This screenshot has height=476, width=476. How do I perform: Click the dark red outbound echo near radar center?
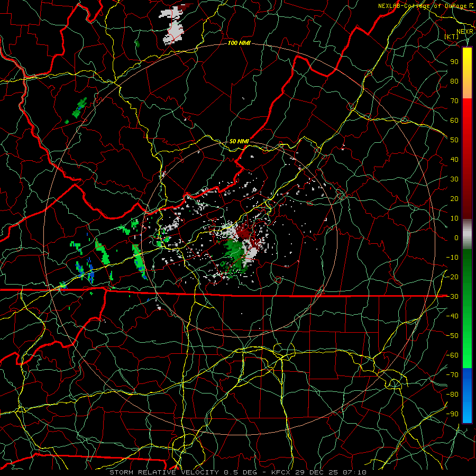243,232
